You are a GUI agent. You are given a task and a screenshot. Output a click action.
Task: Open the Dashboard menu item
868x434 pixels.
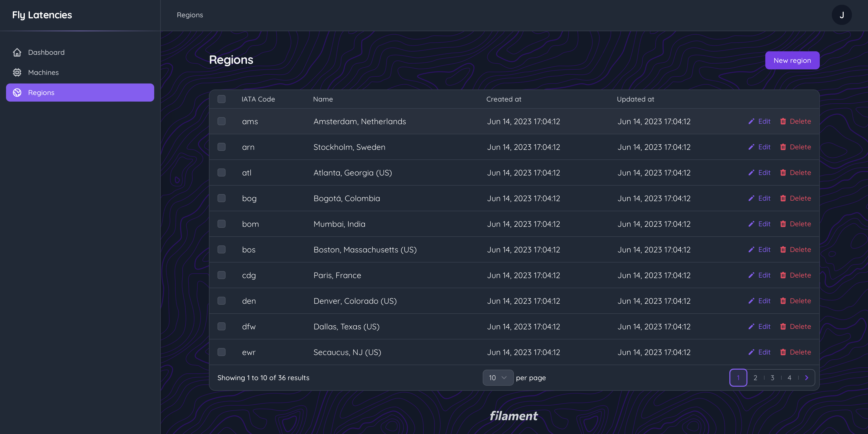[x=46, y=52]
